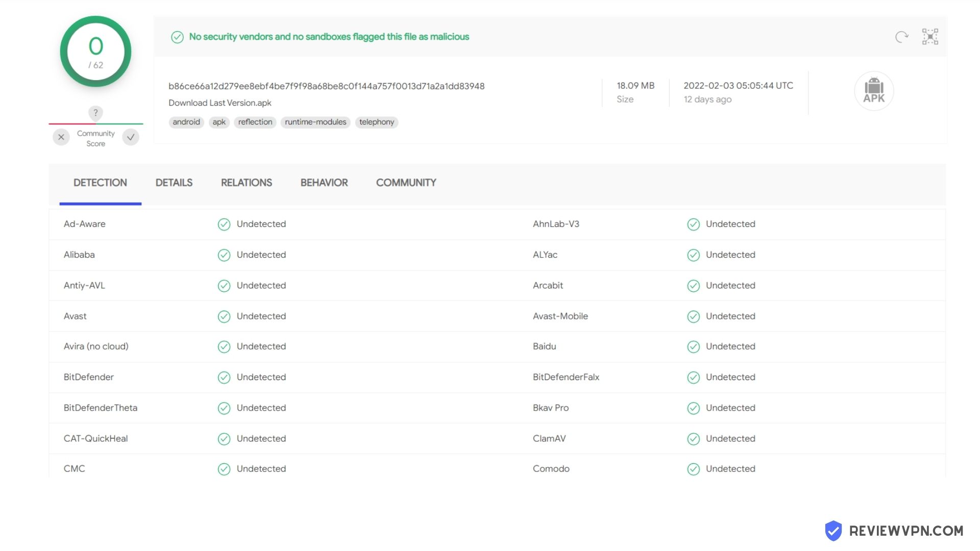Click Alibaba undetected check icon

(x=224, y=255)
